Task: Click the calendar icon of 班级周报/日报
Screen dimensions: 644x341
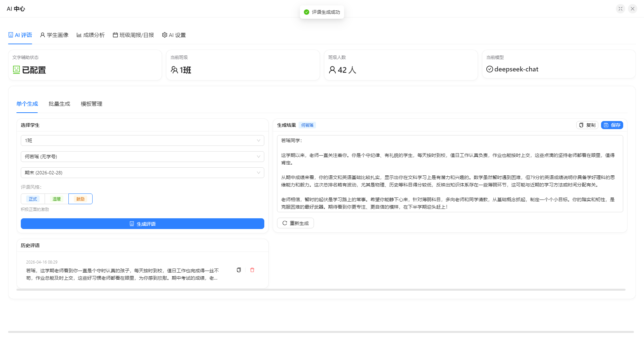Action: point(115,35)
